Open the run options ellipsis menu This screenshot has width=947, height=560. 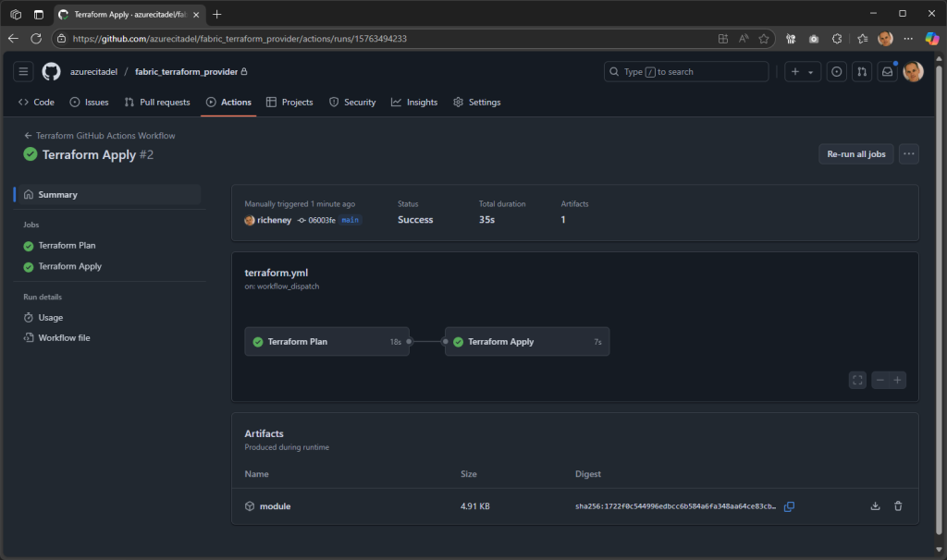click(x=908, y=154)
